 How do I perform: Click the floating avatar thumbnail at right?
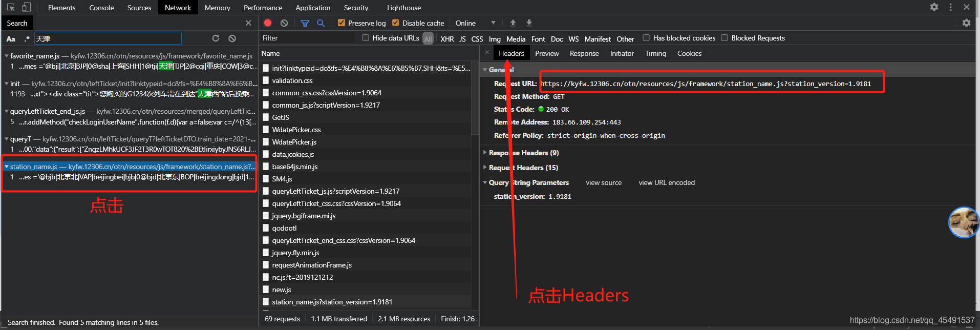pos(964,222)
